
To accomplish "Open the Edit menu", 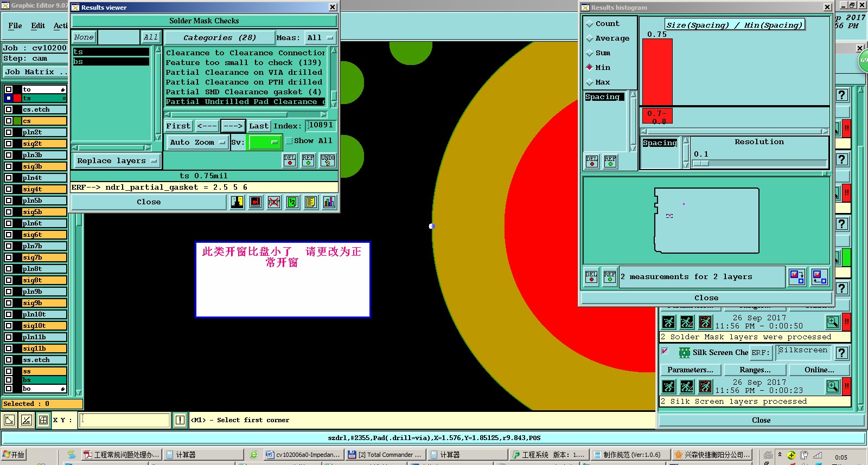I will click(38, 25).
